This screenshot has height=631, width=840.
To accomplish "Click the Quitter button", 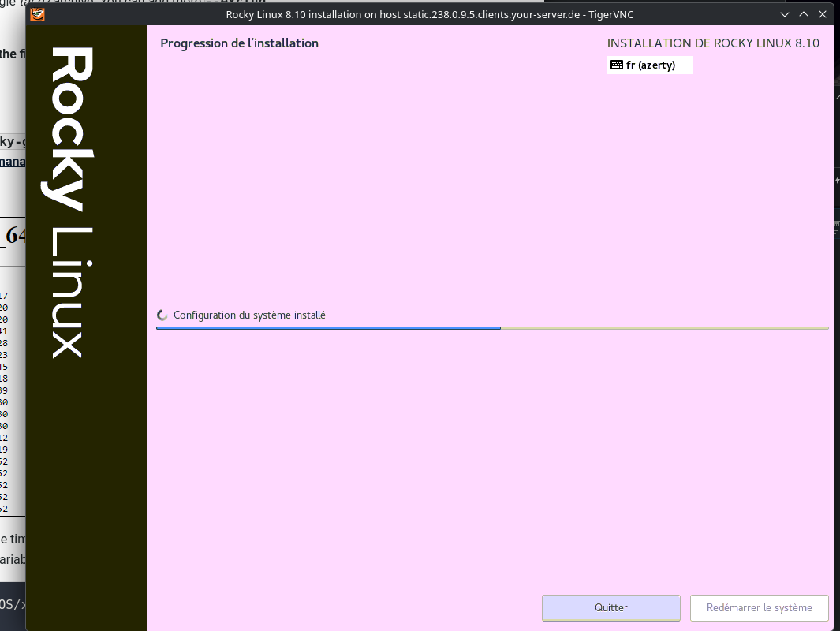I will coord(610,607).
